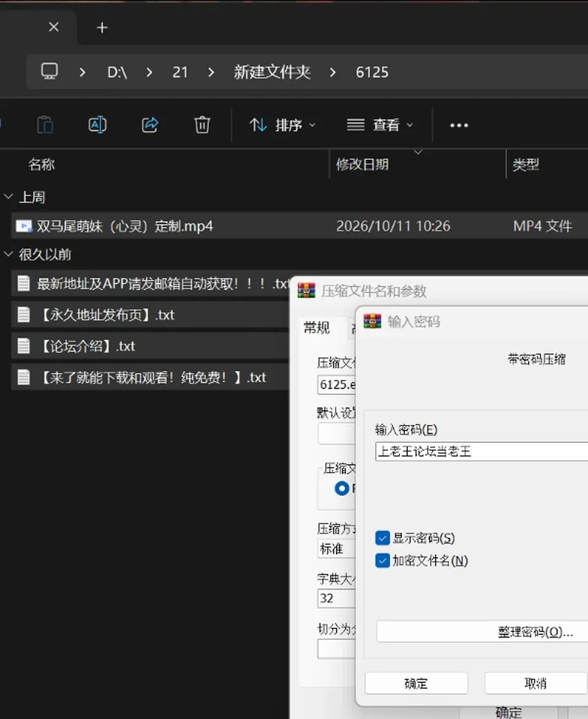The image size is (588, 719).
Task: Click the Paste icon in Explorer toolbar
Action: pos(45,125)
